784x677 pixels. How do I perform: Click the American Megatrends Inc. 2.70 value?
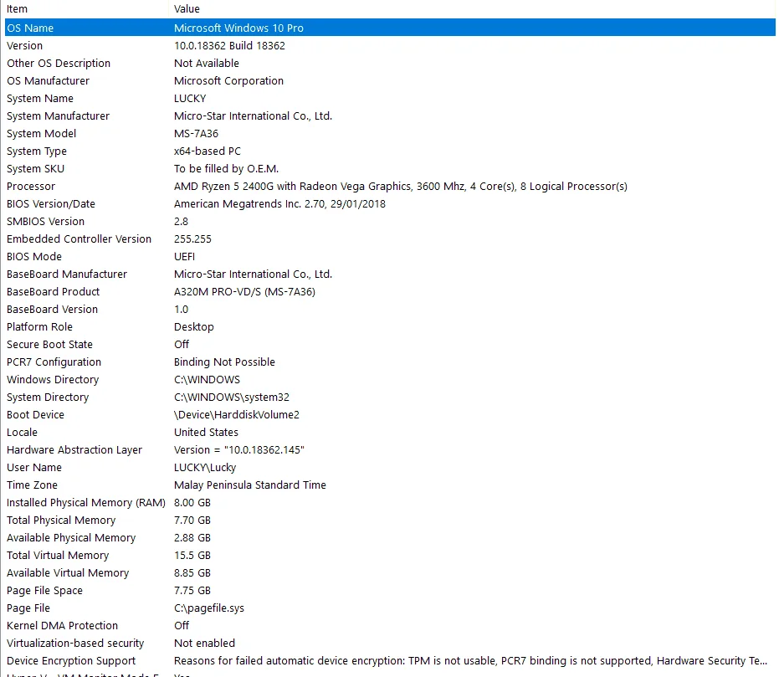279,203
